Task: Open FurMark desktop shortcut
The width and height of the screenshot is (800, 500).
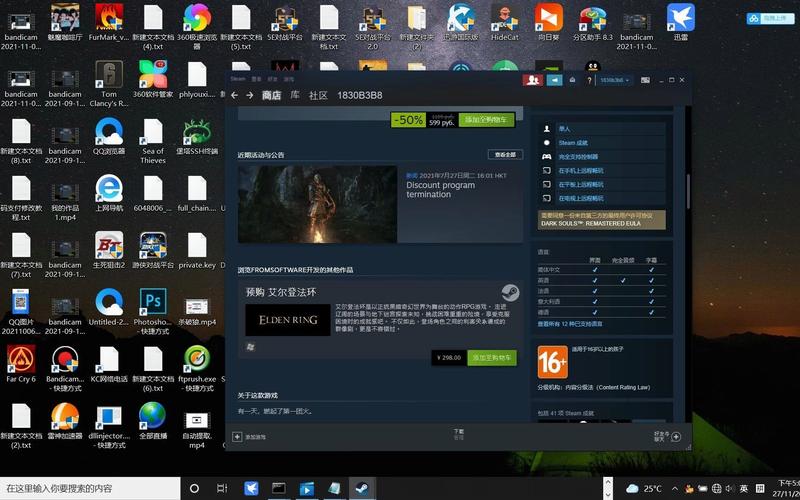Action: [109, 23]
